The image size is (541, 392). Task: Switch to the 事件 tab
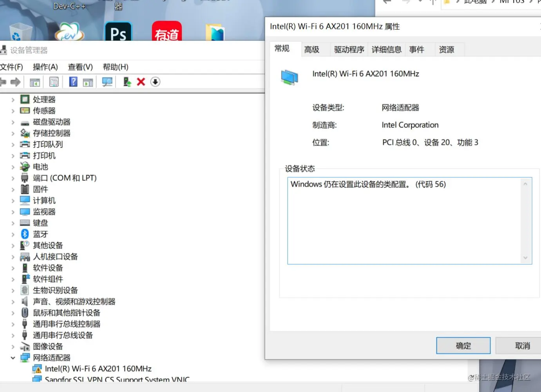click(x=417, y=50)
